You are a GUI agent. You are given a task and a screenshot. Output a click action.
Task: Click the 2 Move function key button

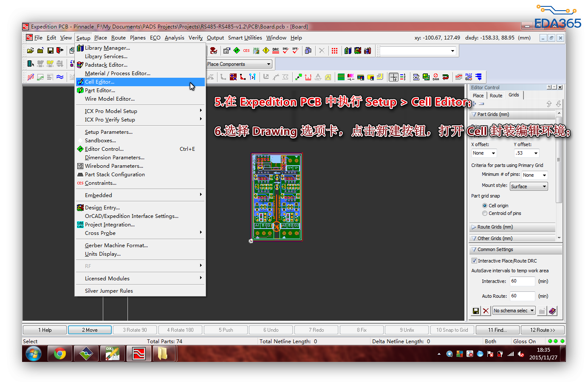coord(90,330)
